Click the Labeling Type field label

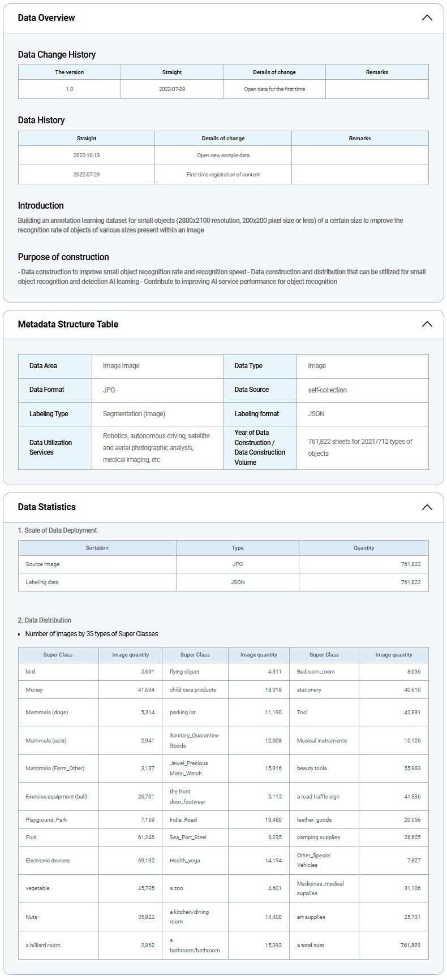pyautogui.click(x=49, y=414)
